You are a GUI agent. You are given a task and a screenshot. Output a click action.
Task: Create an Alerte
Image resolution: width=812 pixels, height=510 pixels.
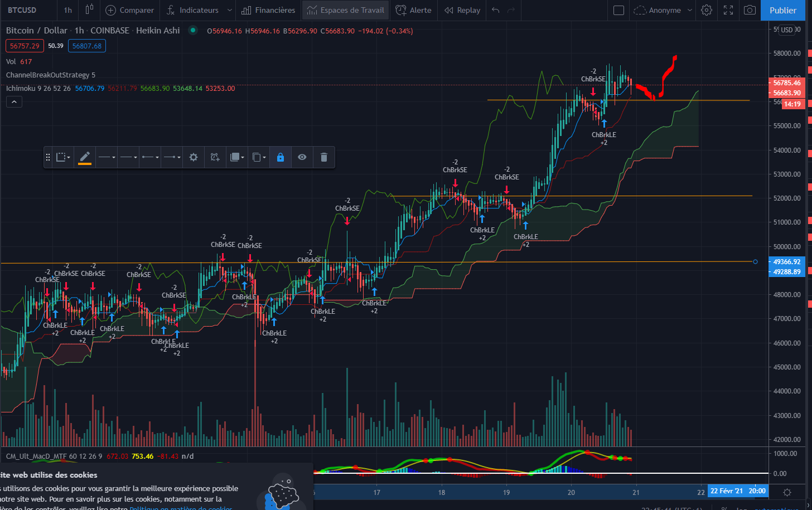tap(413, 10)
